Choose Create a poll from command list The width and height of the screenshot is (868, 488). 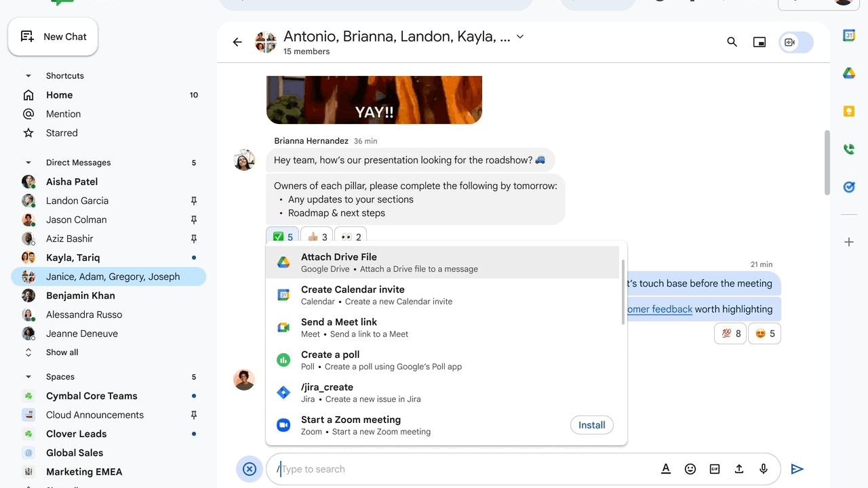tap(442, 360)
